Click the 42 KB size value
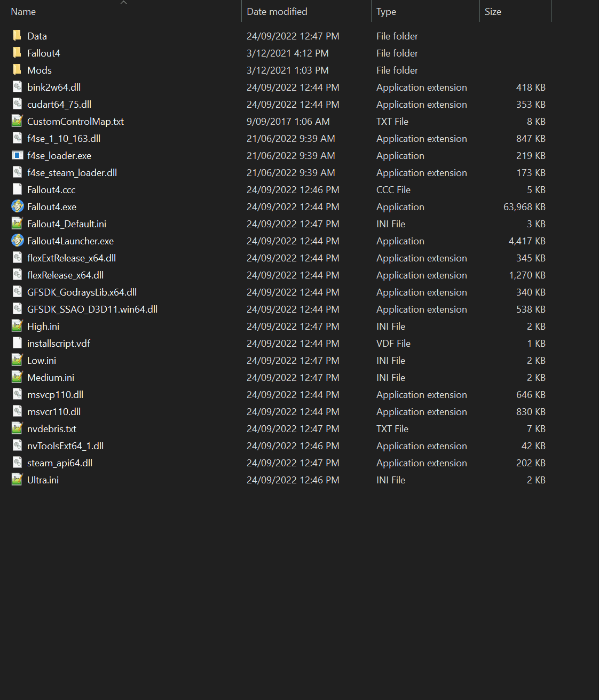599x700 pixels. click(533, 446)
